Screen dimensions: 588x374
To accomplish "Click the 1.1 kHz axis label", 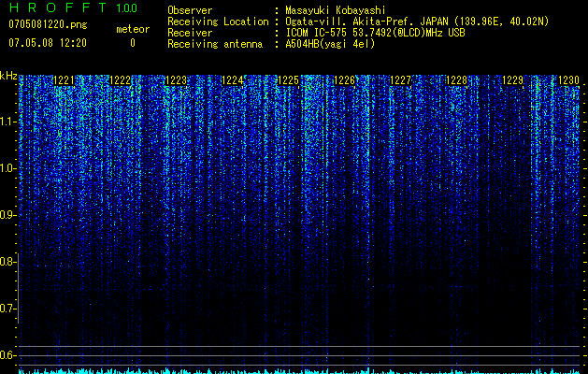I will pos(7,122).
